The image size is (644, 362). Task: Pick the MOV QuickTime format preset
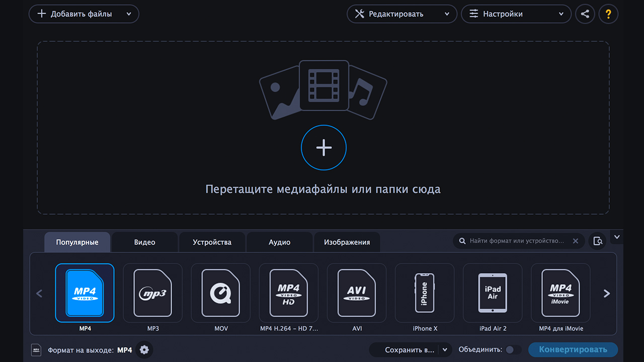click(220, 293)
